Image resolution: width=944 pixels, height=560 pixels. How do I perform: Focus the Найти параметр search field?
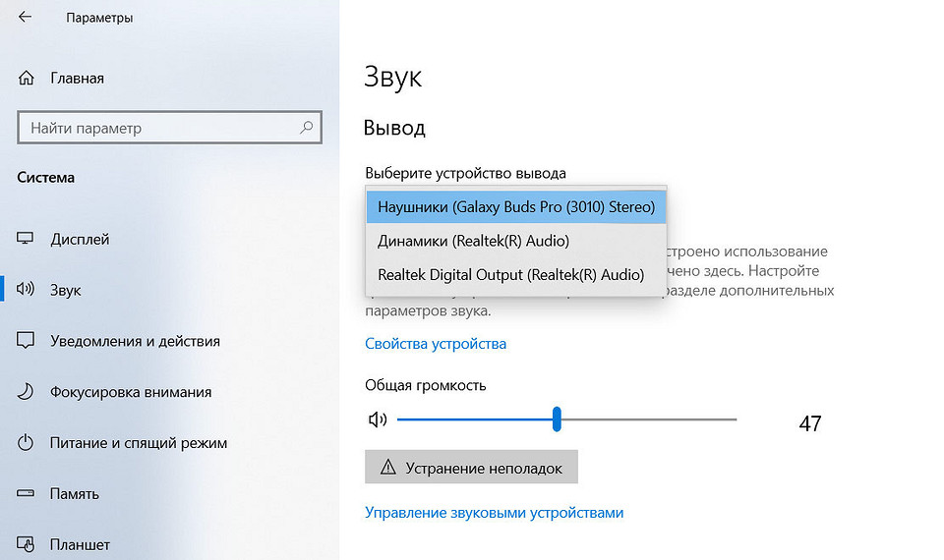pyautogui.click(x=157, y=128)
